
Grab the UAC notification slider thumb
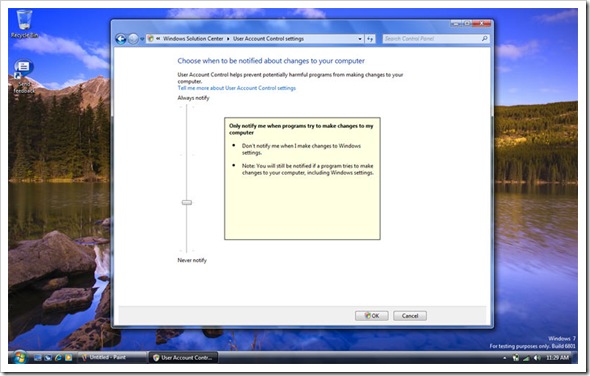(187, 202)
